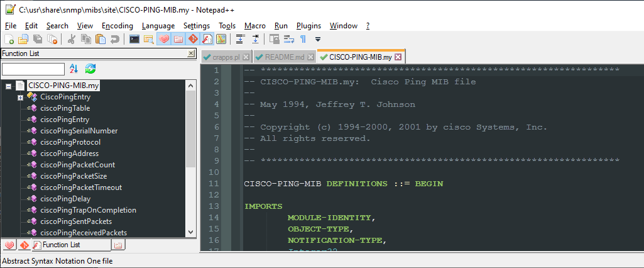Select ciscoPingPacketSize in the function list
644x268 pixels.
click(74, 176)
